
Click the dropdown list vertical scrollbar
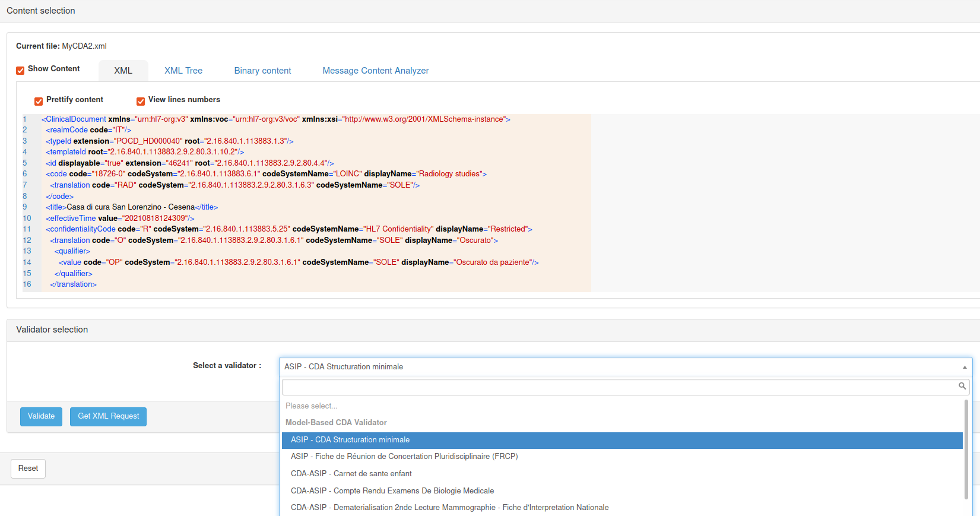pyautogui.click(x=966, y=451)
